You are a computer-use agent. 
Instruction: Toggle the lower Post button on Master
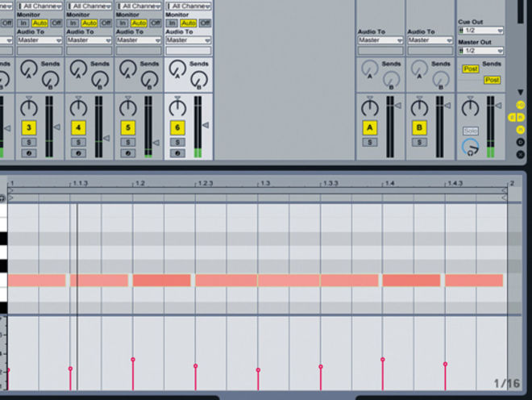492,80
